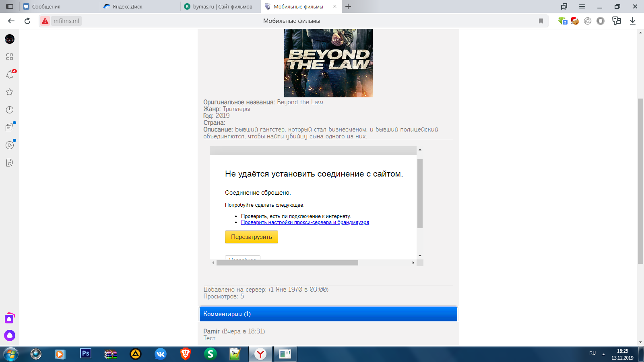The height and width of the screenshot is (362, 644).
Task: Toggle the side panel icon at top-left
Action: [10, 6]
